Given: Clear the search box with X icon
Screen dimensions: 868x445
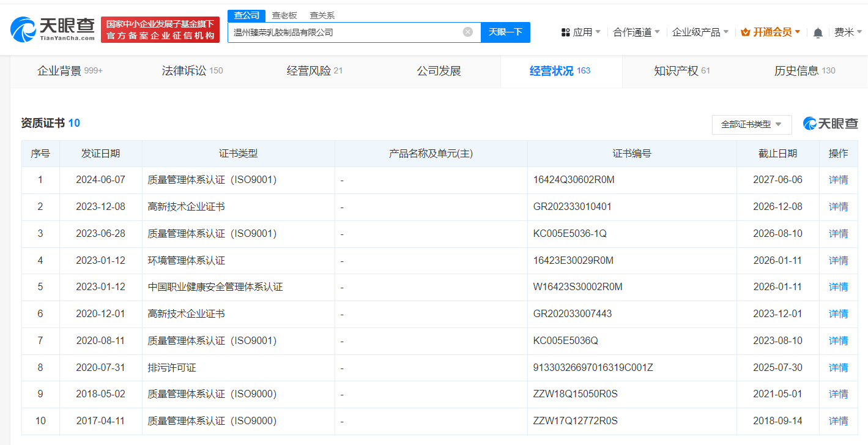Looking at the screenshot, I should coord(468,32).
